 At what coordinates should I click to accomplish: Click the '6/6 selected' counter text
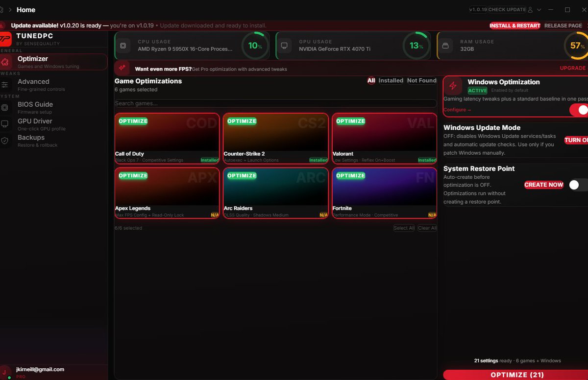click(x=128, y=228)
